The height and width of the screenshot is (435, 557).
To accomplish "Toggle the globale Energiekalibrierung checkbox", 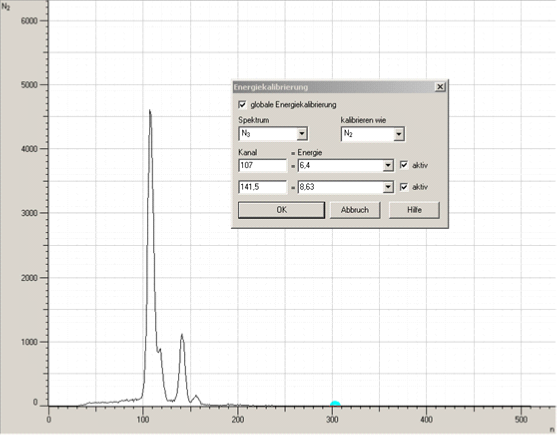I will point(242,105).
